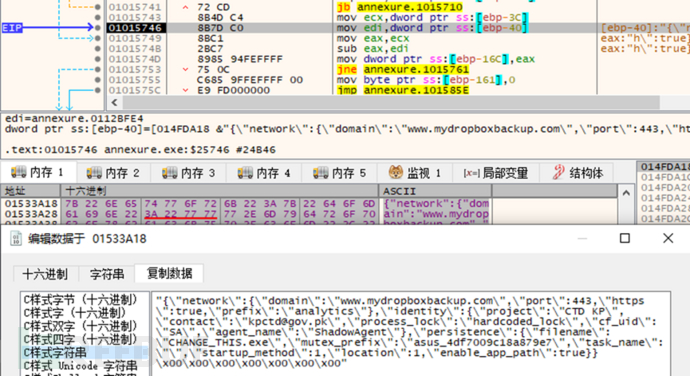Viewport: 690px width, 376px height.
Task: Click the mov eax,ecx instruction
Action: 372,38
